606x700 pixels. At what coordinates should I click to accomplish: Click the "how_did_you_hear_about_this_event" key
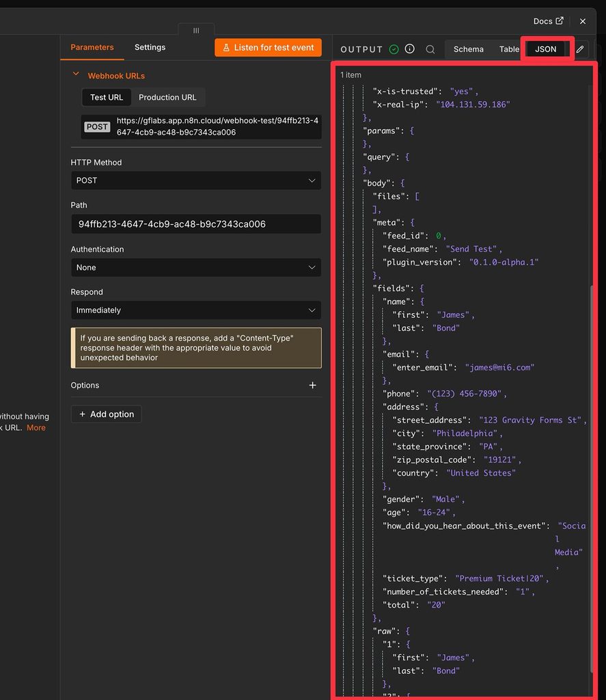point(465,526)
